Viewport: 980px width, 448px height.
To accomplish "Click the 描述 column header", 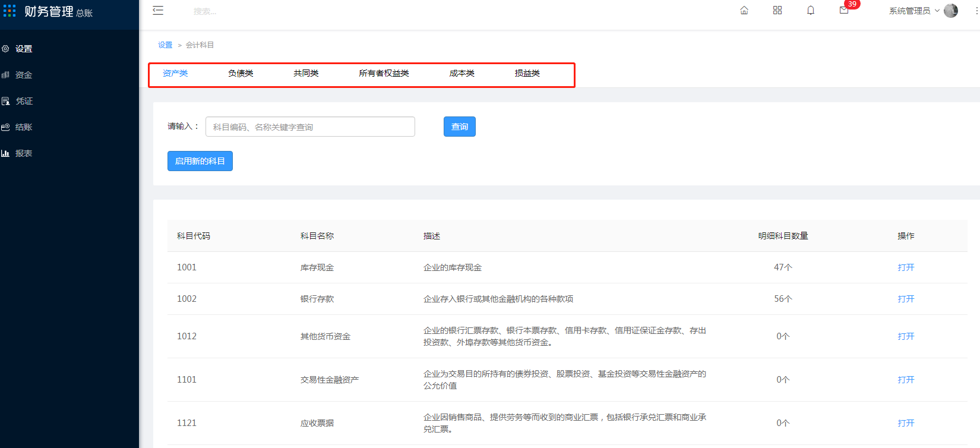I will point(432,236).
